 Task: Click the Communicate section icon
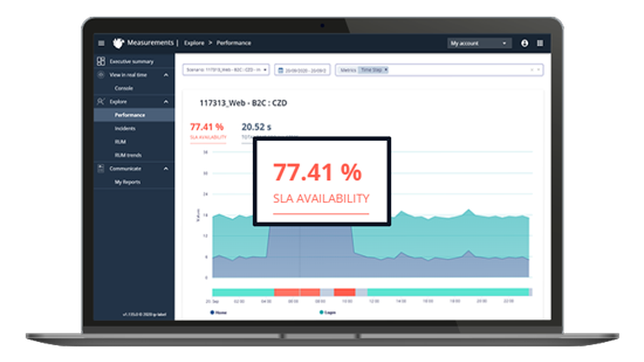click(101, 168)
